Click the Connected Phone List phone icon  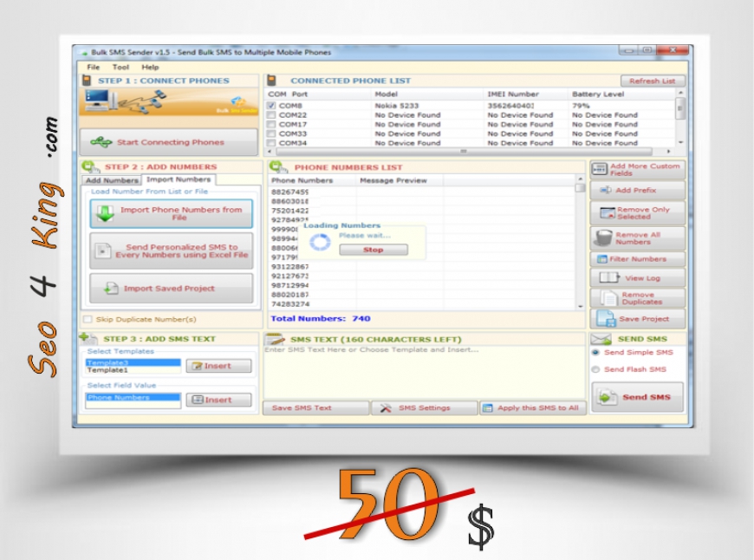click(x=271, y=81)
